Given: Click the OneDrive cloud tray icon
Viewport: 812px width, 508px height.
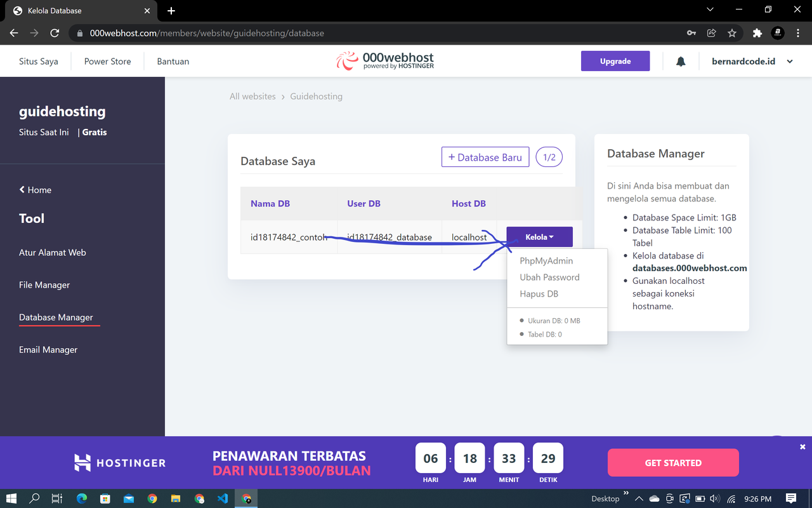Looking at the screenshot, I should (x=654, y=498).
